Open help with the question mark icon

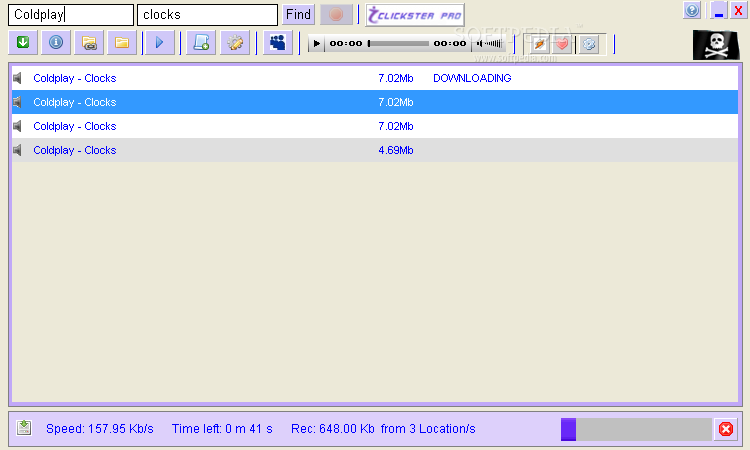(692, 10)
